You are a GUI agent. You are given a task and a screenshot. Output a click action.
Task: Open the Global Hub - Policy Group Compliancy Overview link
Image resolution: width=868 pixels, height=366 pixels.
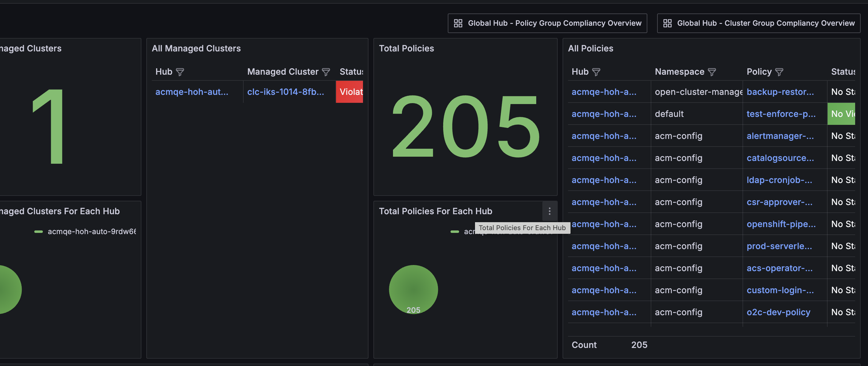[x=554, y=23]
